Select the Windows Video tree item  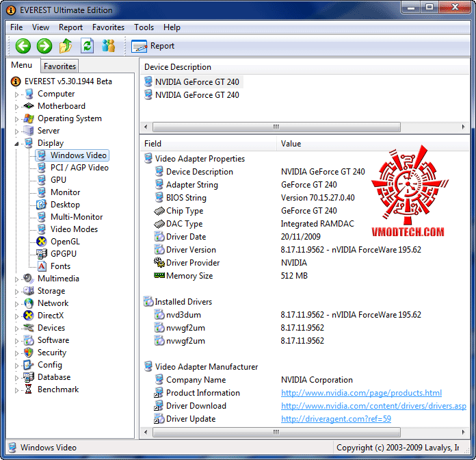click(72, 155)
